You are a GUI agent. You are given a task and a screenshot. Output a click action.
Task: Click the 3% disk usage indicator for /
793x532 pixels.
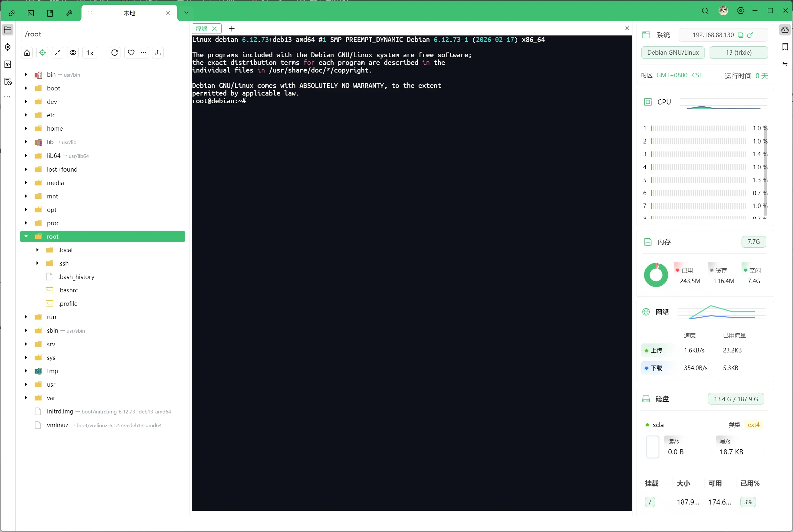pos(748,502)
